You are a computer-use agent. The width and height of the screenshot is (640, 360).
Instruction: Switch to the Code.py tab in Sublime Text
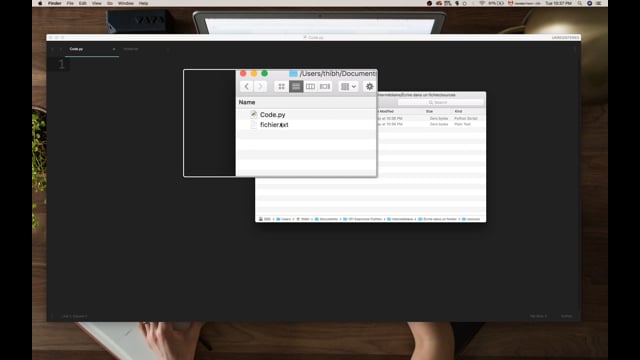(92, 49)
